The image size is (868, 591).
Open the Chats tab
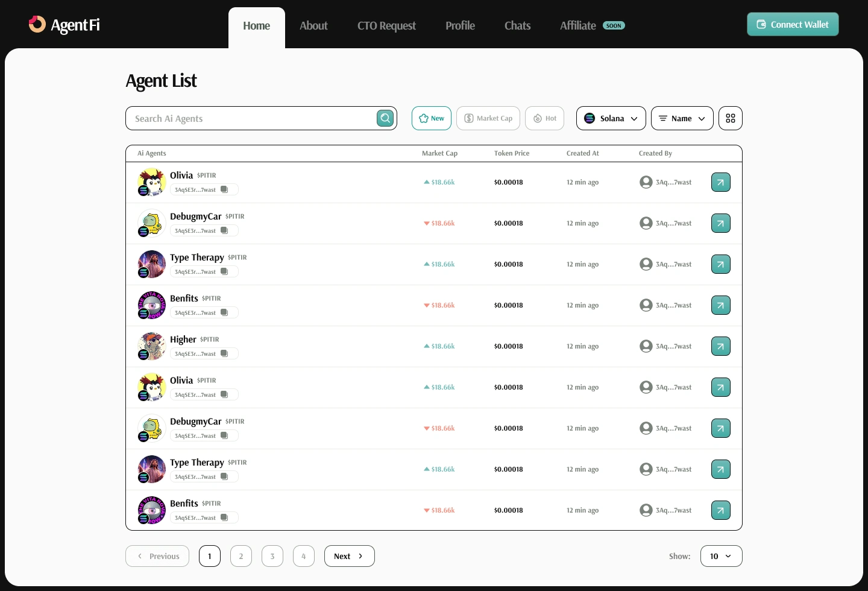click(517, 26)
